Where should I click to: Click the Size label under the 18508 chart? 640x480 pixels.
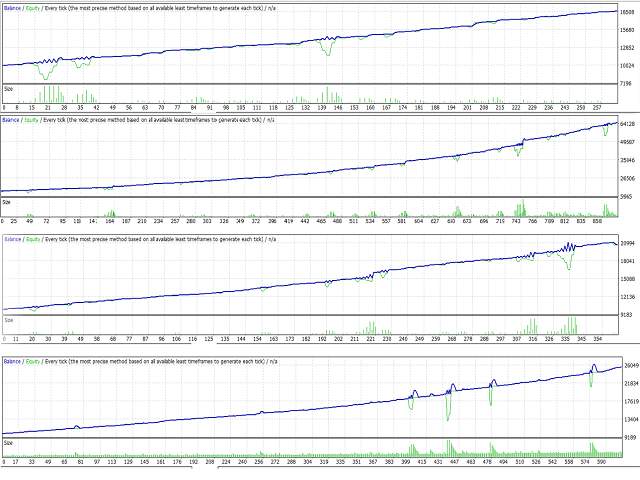point(9,89)
